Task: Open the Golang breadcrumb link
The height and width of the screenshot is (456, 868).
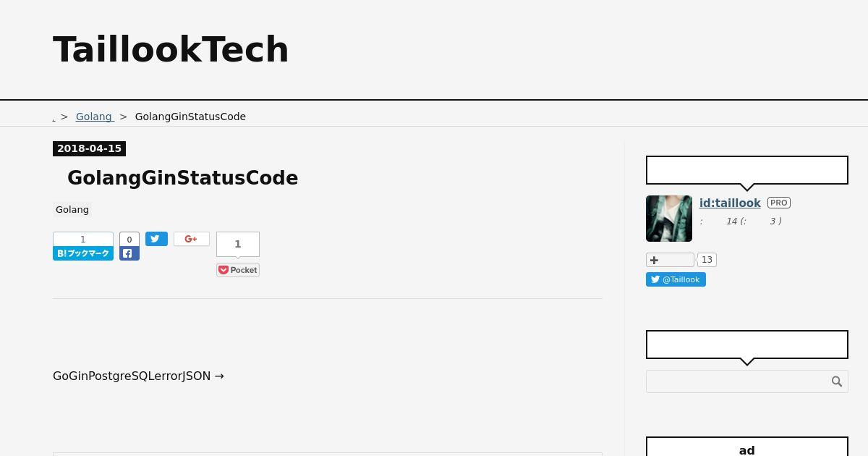Action: click(94, 117)
